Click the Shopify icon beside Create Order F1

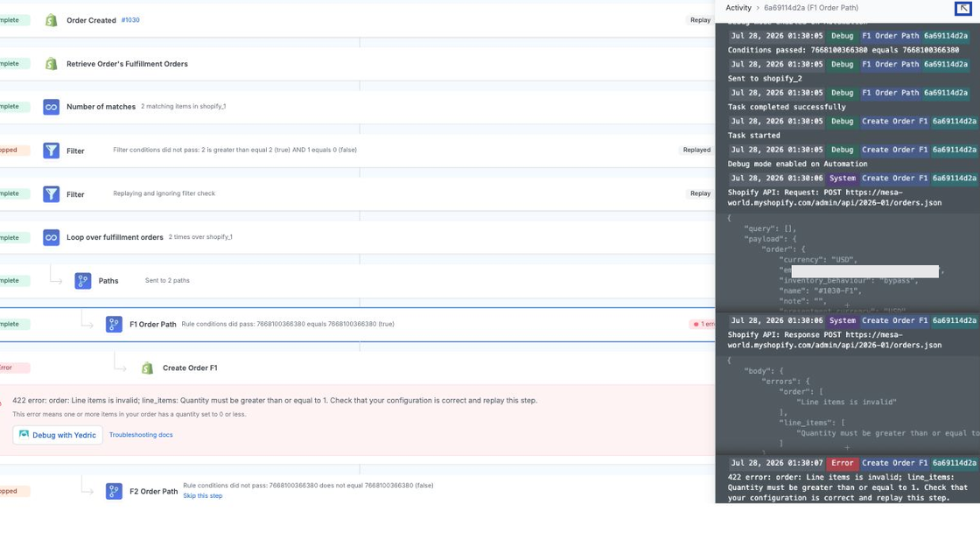pos(148,368)
